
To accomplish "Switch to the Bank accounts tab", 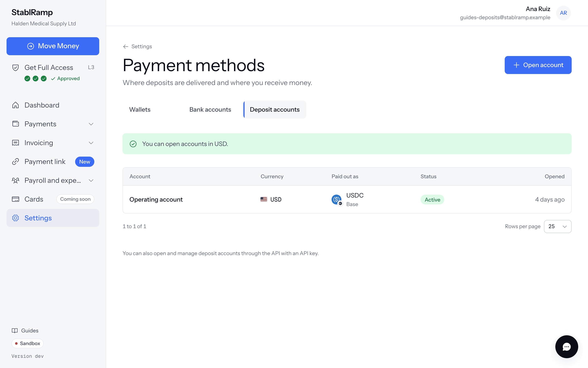I will click(210, 110).
